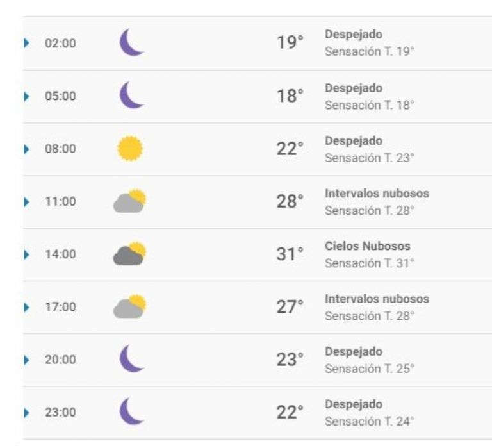Select the sun icon at 08:00
492x448 pixels.
[x=130, y=149]
